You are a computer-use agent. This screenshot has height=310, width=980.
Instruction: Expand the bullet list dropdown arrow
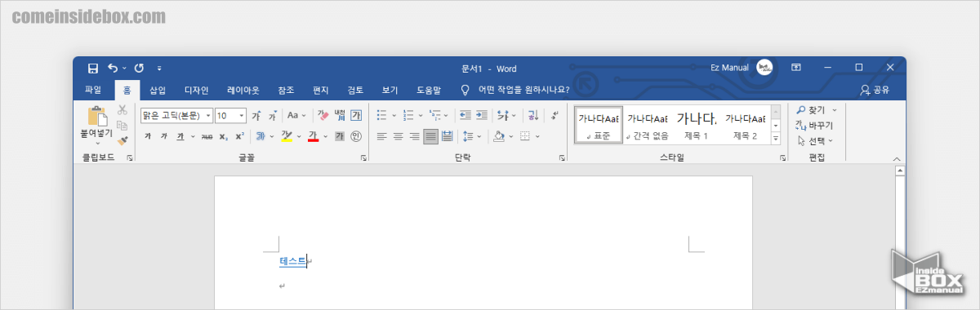coord(394,115)
